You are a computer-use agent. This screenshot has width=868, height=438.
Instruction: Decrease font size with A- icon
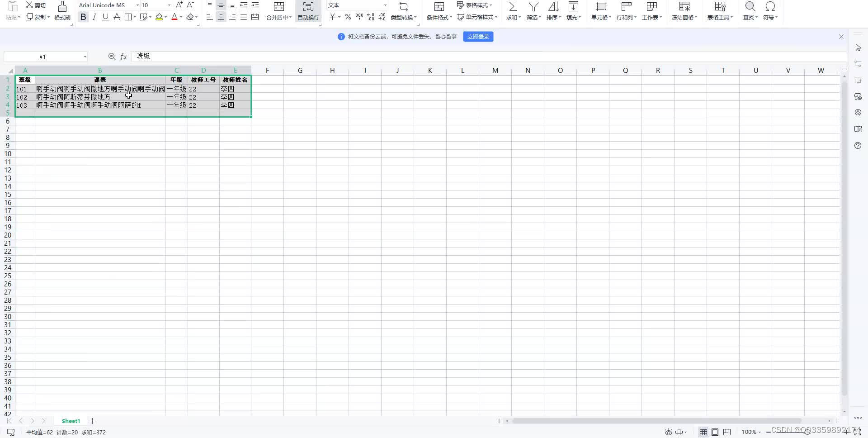click(x=190, y=5)
